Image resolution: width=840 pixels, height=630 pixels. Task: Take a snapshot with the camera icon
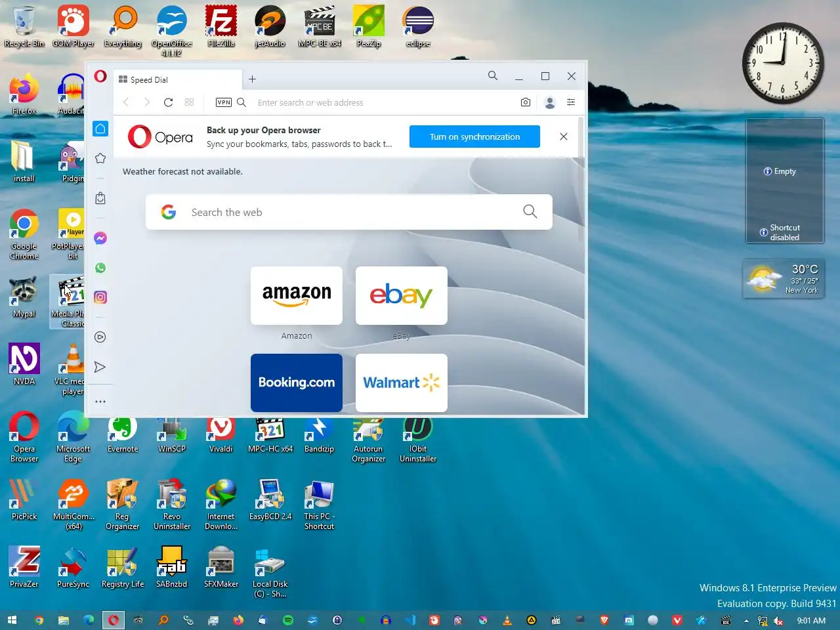point(526,102)
